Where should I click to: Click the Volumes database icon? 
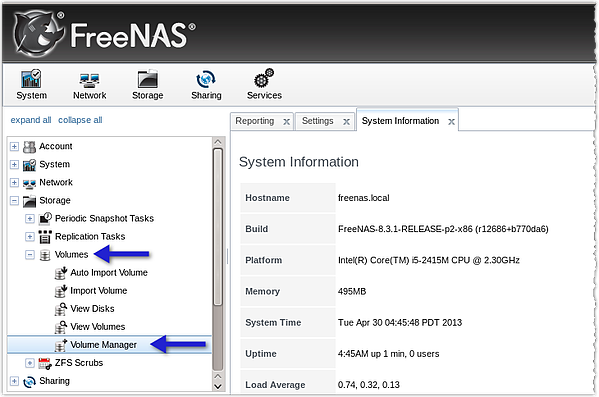(x=45, y=255)
